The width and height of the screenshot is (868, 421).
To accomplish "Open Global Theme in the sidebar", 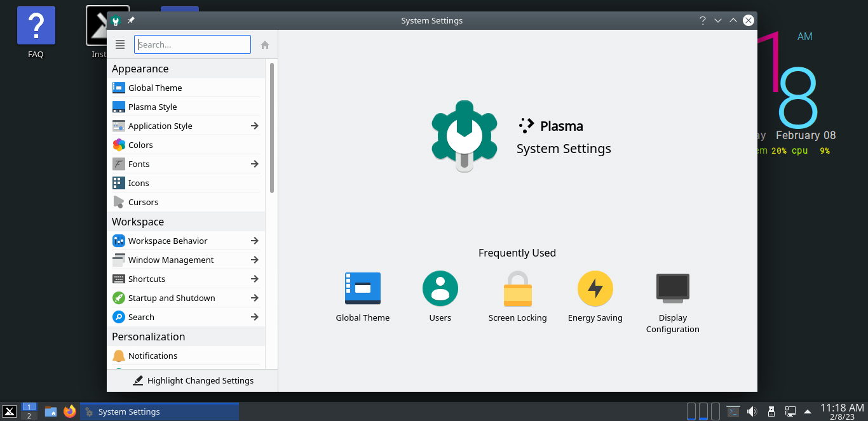I will coord(186,88).
